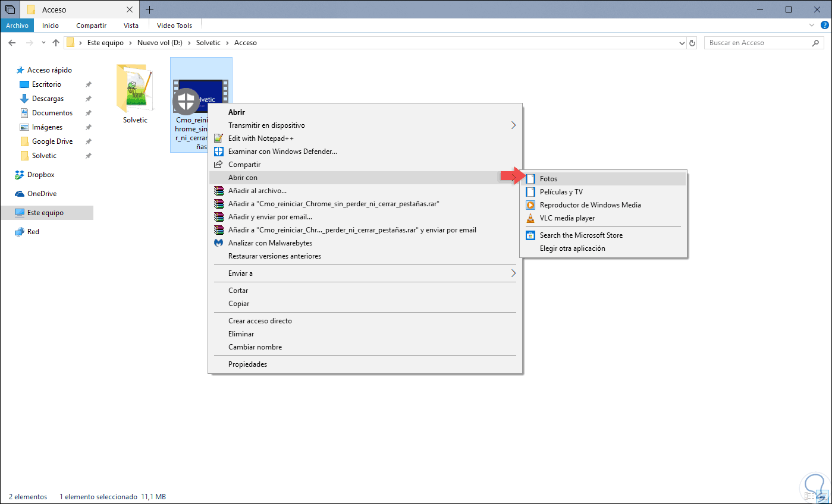Refresh the Acceso folder view
This screenshot has width=832, height=504.
coord(692,43)
